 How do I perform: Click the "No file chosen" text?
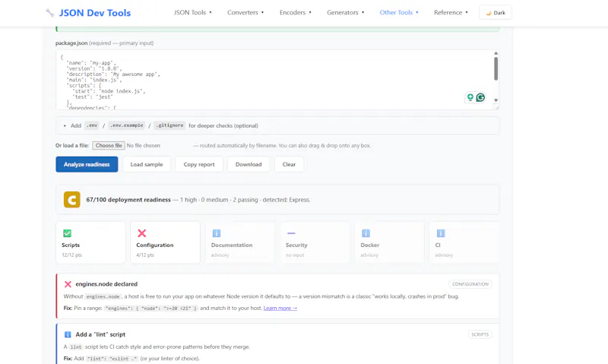[x=143, y=145]
